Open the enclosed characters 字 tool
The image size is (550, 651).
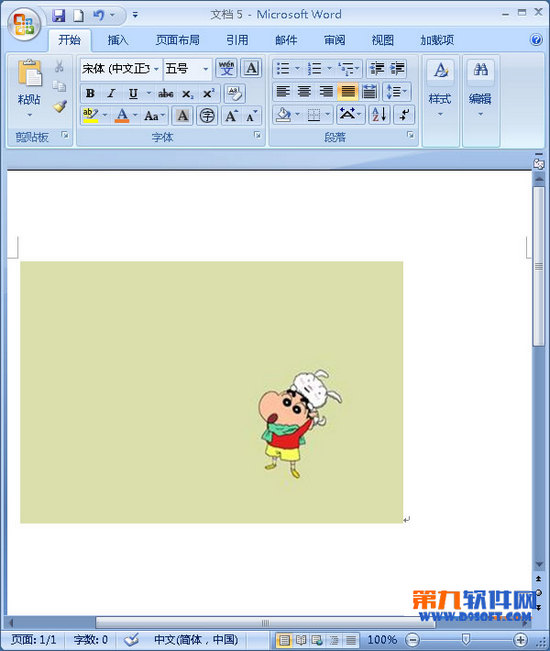pyautogui.click(x=207, y=116)
